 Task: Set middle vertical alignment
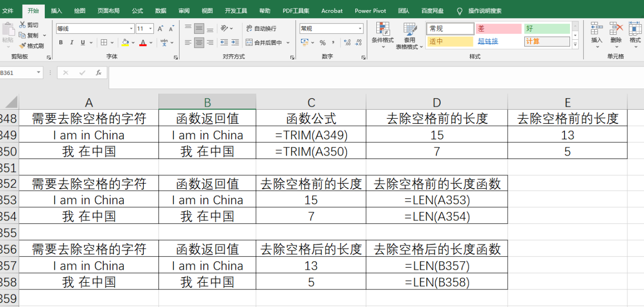tap(199, 29)
